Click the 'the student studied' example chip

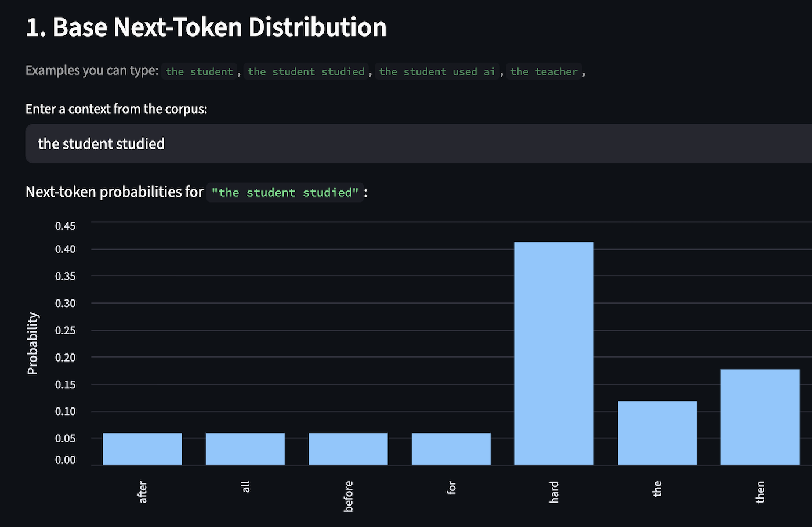306,71
